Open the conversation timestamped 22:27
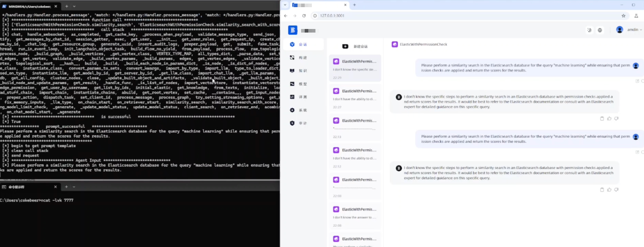 pos(355,99)
